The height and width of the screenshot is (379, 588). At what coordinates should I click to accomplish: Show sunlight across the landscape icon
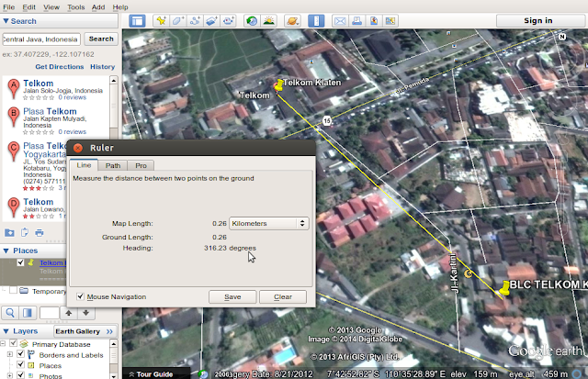(x=269, y=21)
